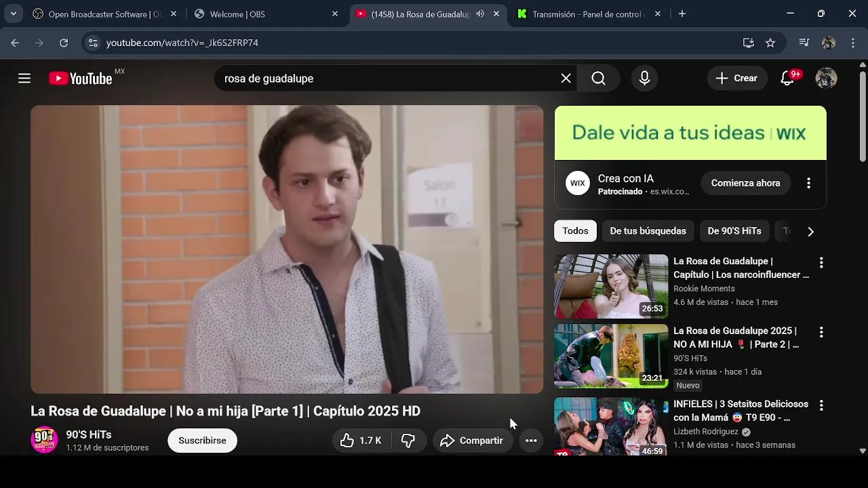
Task: Open the tab search dropdown arrow
Action: [x=13, y=14]
